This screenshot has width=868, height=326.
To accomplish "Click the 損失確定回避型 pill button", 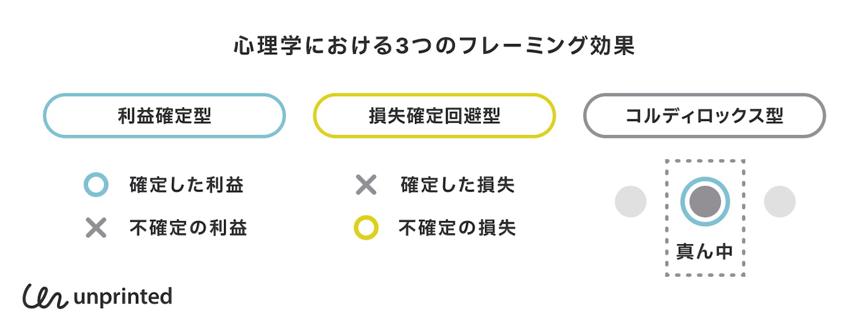I will (x=434, y=116).
